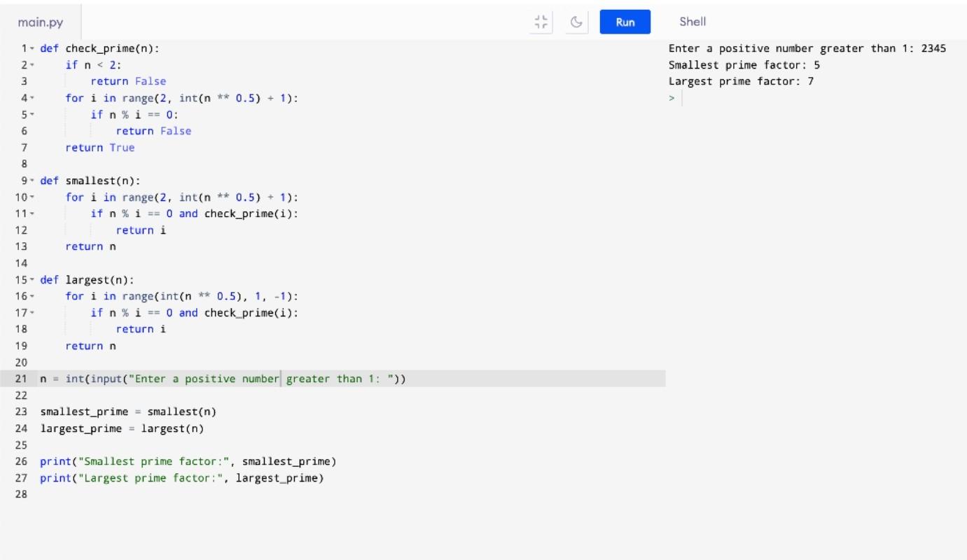The height and width of the screenshot is (560, 967).
Task: Click 'return i' on line 18
Action: tap(141, 329)
